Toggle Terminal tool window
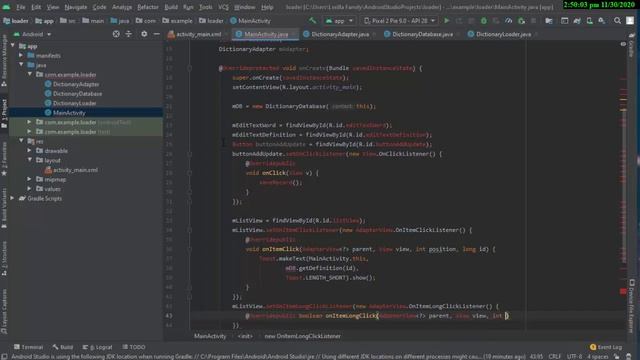 (x=29, y=347)
